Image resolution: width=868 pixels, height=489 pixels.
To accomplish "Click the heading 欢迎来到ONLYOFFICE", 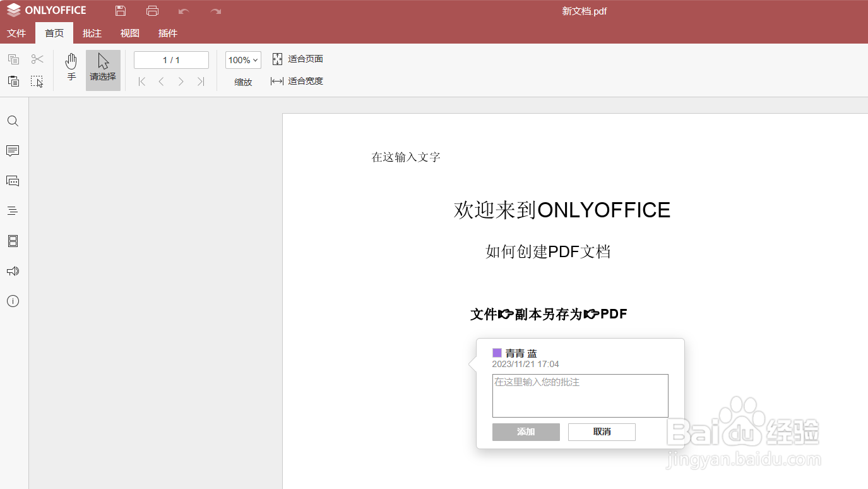I will [x=562, y=210].
